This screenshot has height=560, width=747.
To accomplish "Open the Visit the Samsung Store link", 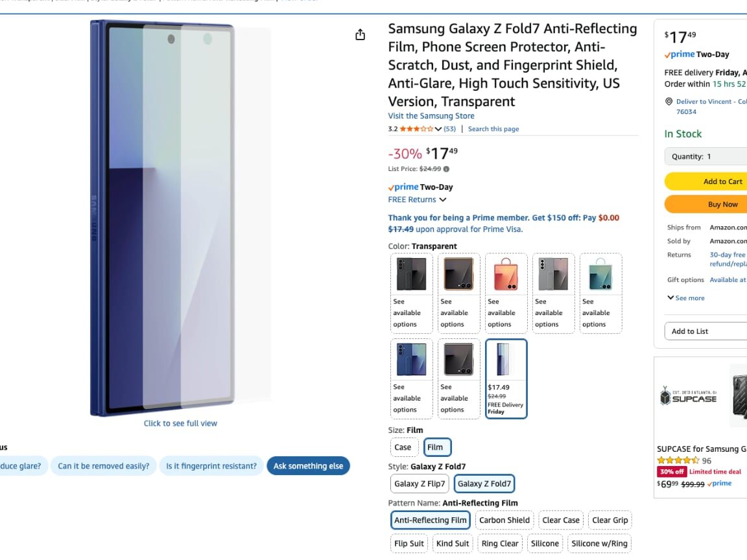I will click(x=431, y=116).
